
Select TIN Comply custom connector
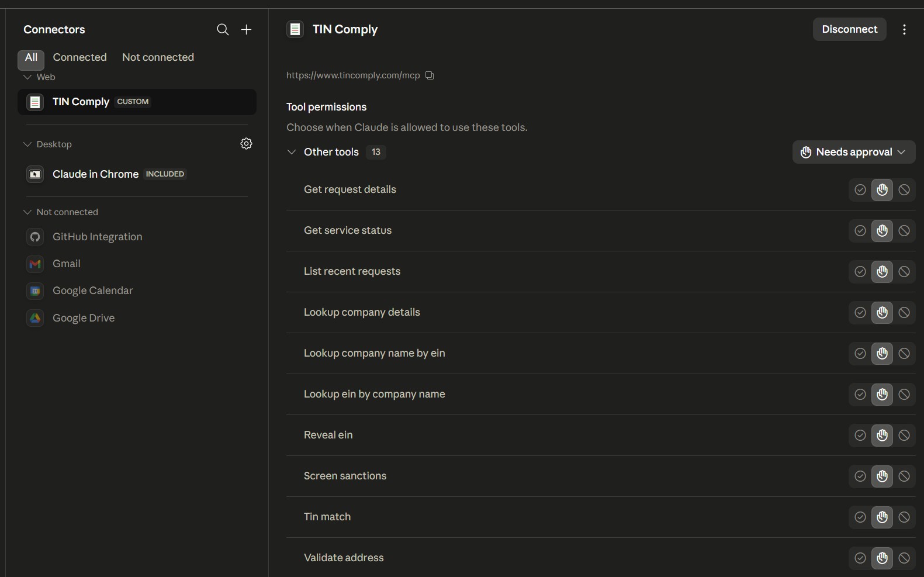pos(137,102)
